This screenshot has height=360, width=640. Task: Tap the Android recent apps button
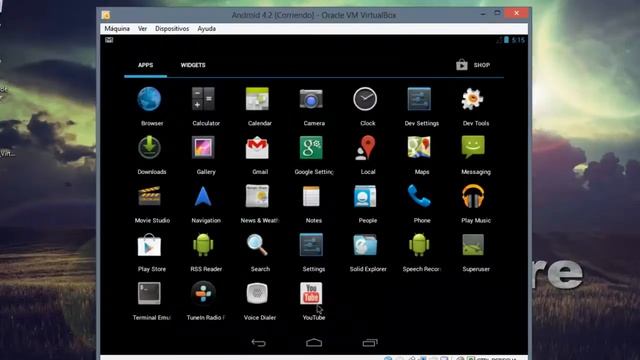(x=370, y=343)
